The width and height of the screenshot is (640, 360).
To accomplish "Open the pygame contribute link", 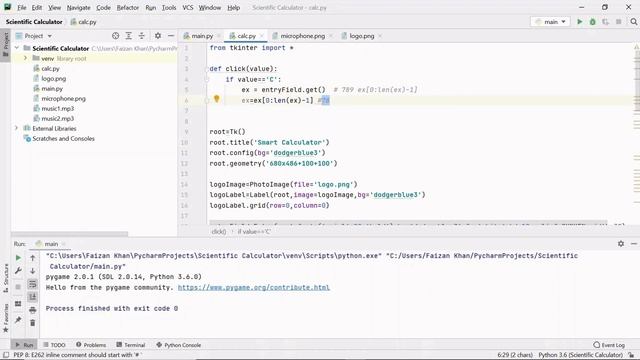I will (x=253, y=287).
